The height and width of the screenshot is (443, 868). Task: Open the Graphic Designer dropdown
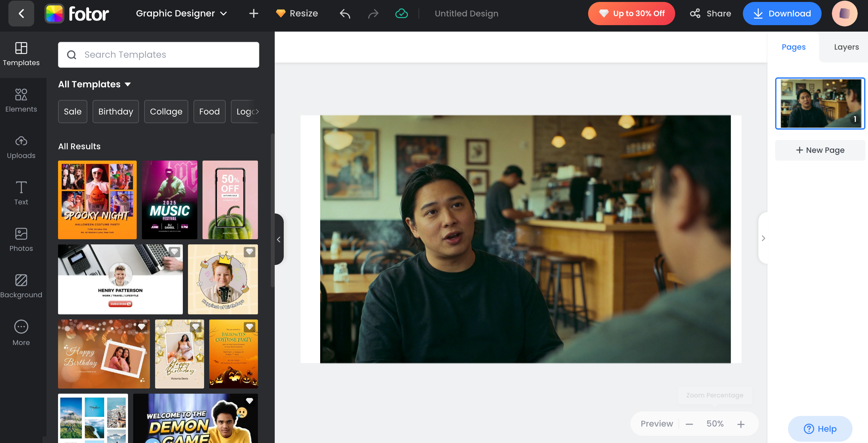click(x=181, y=14)
